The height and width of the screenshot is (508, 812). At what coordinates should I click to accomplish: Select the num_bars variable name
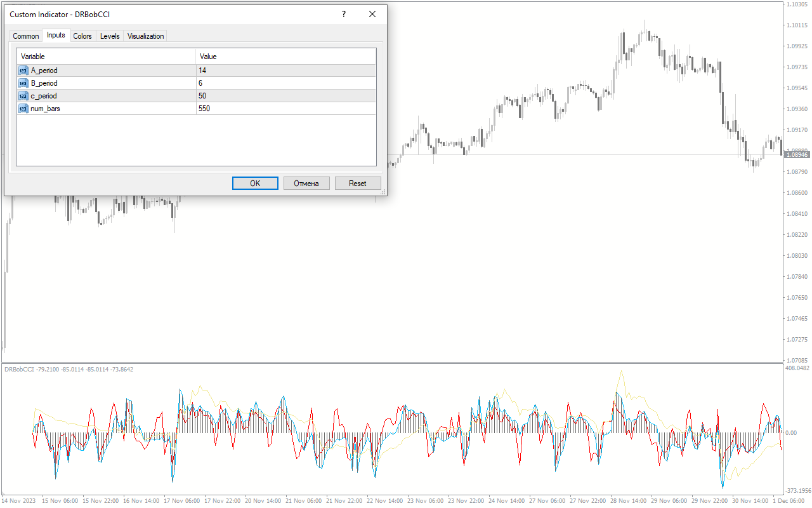pyautogui.click(x=46, y=109)
